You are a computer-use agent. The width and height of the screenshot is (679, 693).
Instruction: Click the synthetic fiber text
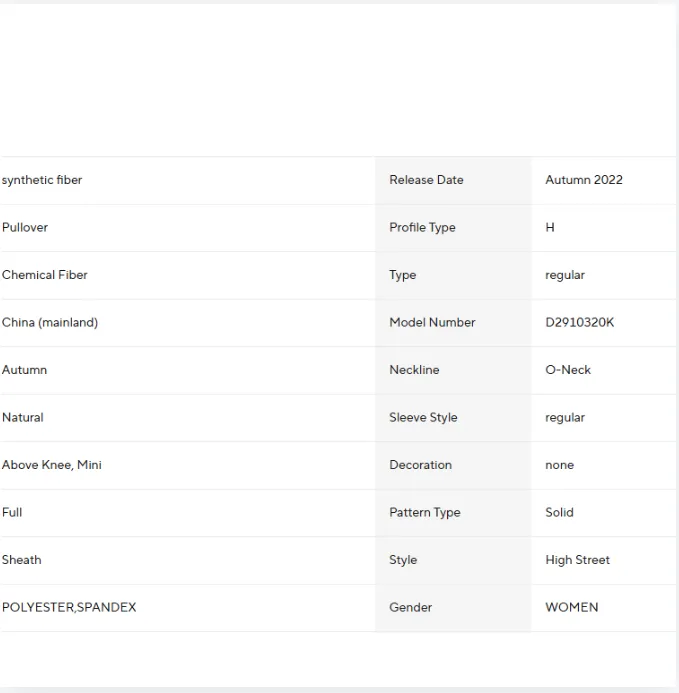click(x=42, y=180)
